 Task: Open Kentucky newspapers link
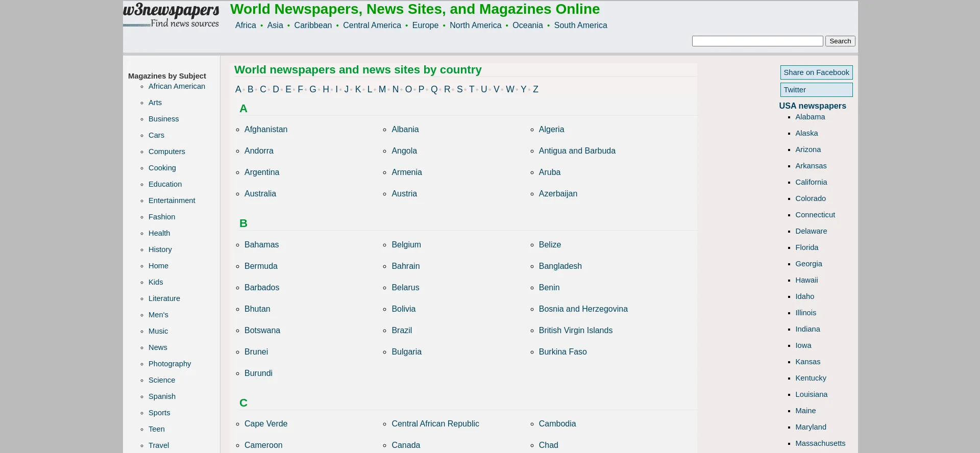point(811,378)
